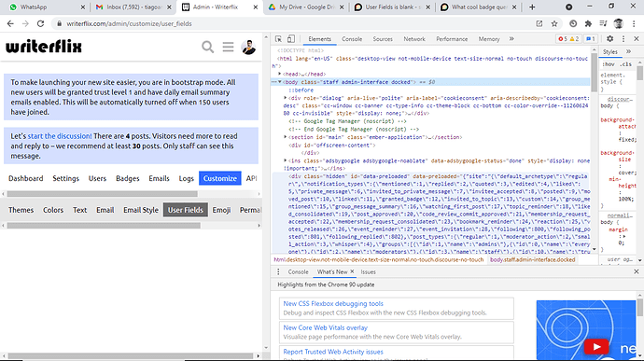644x361 pixels.
Task: Open the admin Logs section
Action: pyautogui.click(x=186, y=178)
